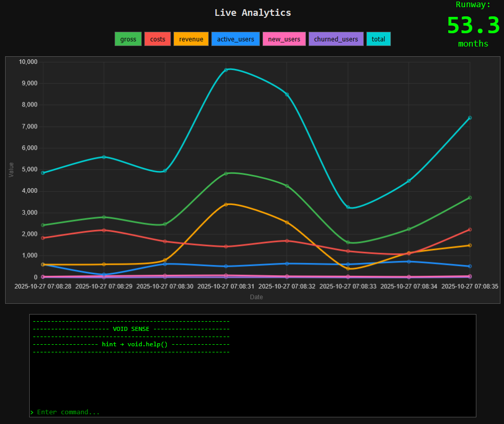Click the Value axis label on the left

(11, 170)
